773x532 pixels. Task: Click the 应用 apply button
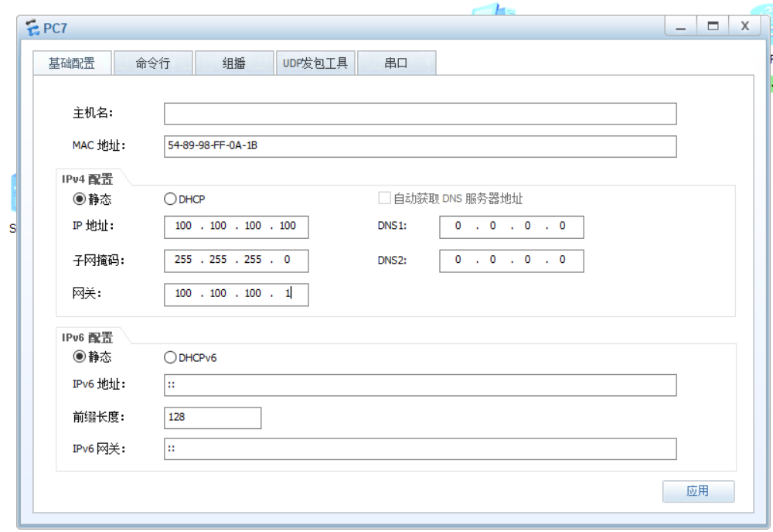698,491
